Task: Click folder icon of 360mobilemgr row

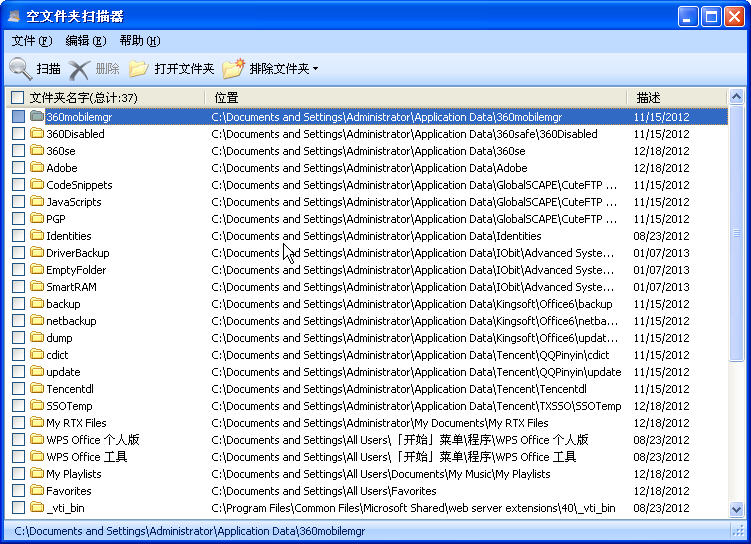Action: 37,116
